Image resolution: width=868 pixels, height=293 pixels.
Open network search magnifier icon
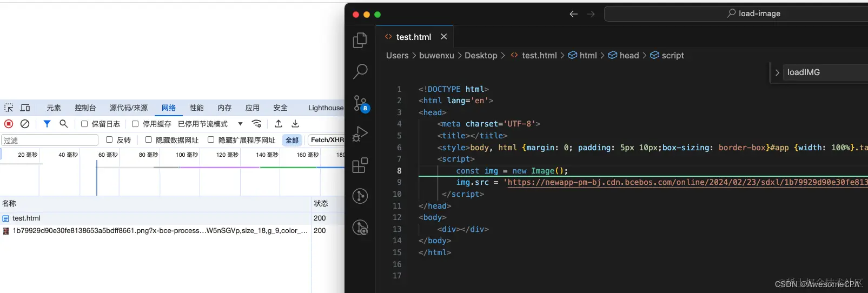63,124
